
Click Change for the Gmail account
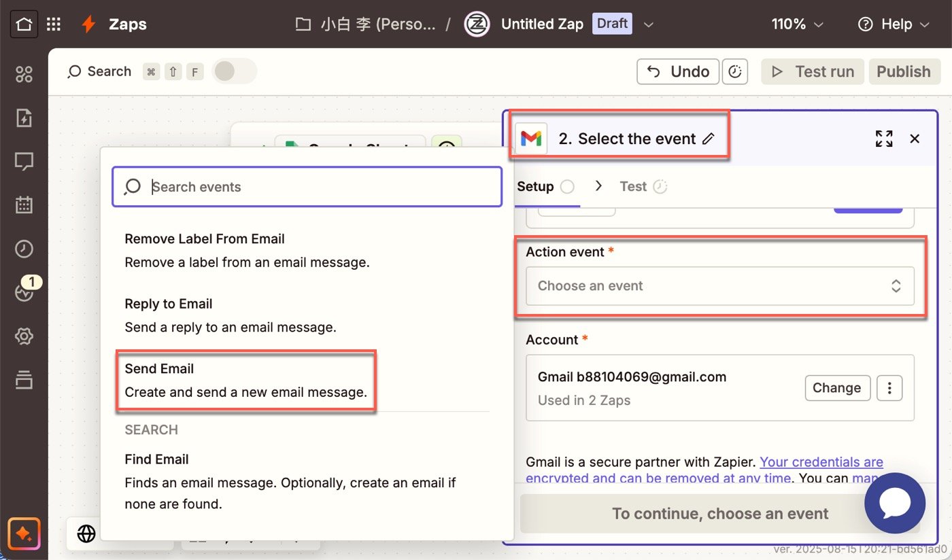(837, 388)
